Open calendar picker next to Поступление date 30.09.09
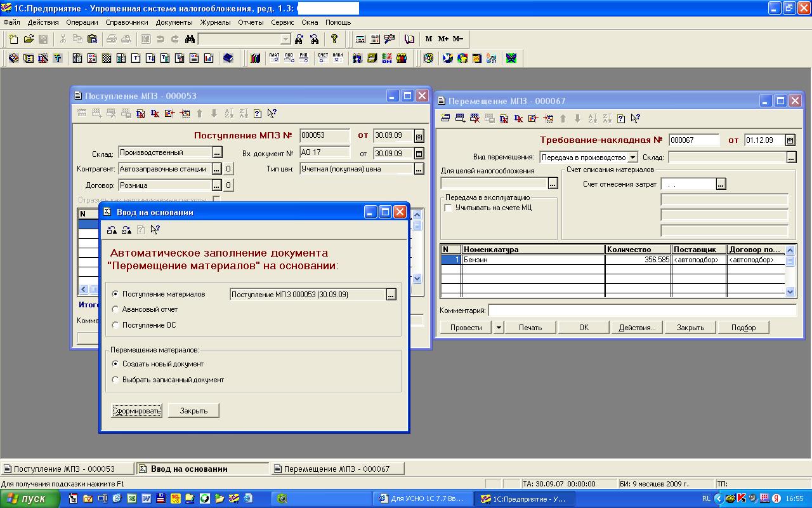Image resolution: width=812 pixels, height=508 pixels. coord(419,136)
